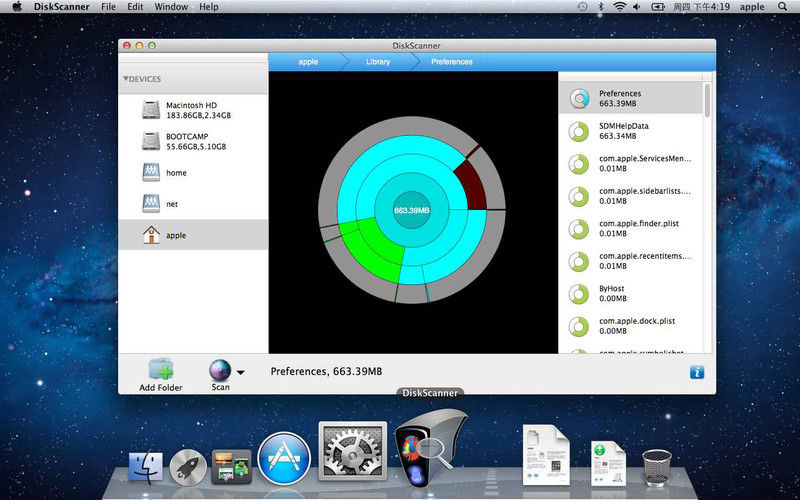Click the status text Preferences, 663.39MB

click(326, 371)
